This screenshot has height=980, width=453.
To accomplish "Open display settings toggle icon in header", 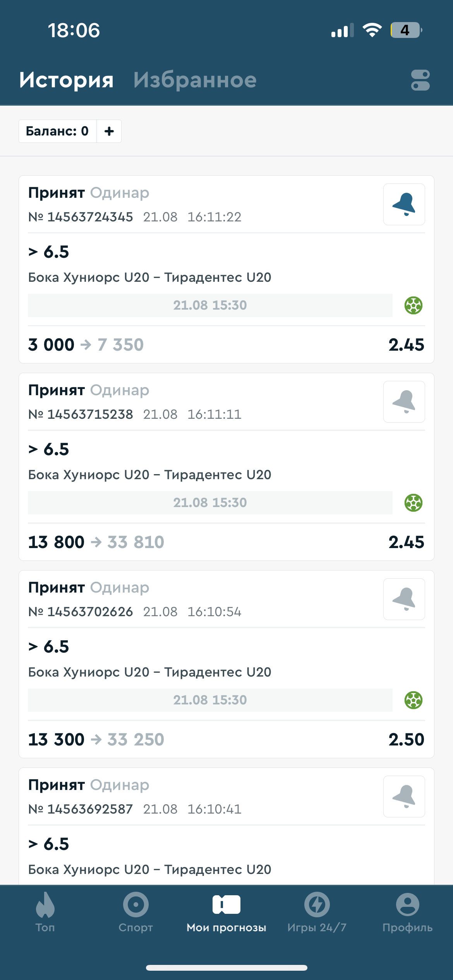I will point(420,80).
